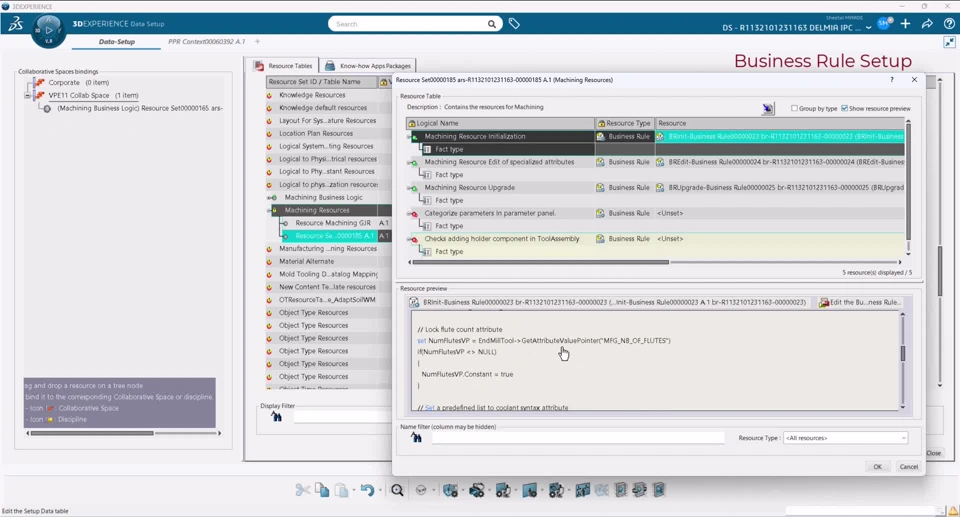Click the network diagram icon in bottom toolbar
The height and width of the screenshot is (517, 960).
click(x=582, y=490)
